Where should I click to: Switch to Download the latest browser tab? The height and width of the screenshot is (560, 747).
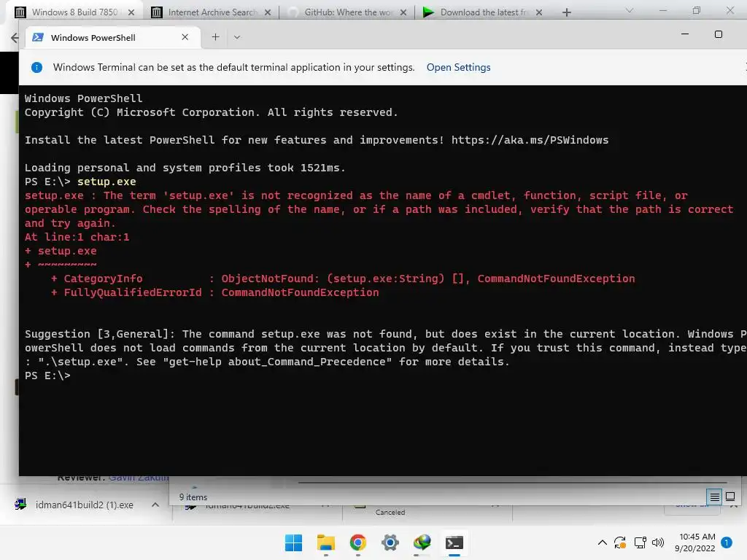pyautogui.click(x=484, y=12)
